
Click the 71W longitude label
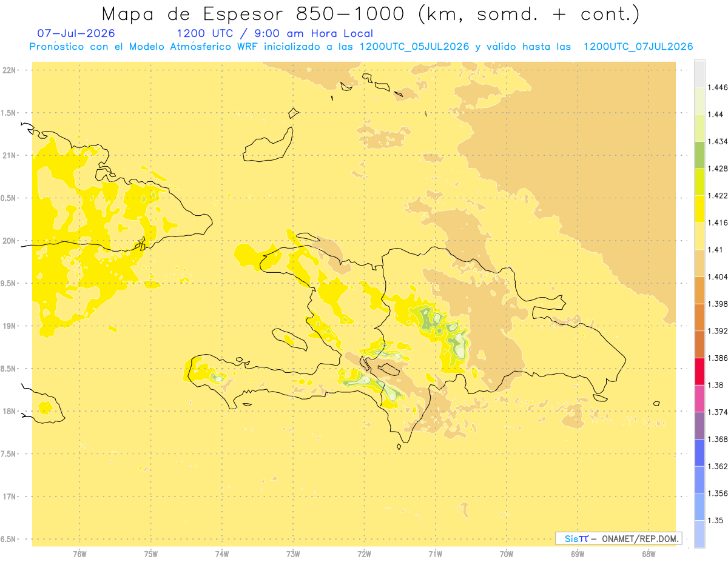435,554
